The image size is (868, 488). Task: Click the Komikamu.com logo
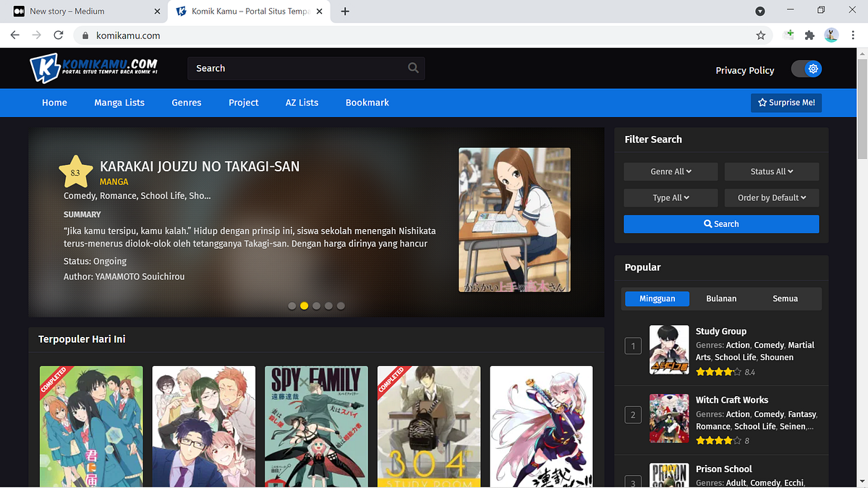point(94,68)
